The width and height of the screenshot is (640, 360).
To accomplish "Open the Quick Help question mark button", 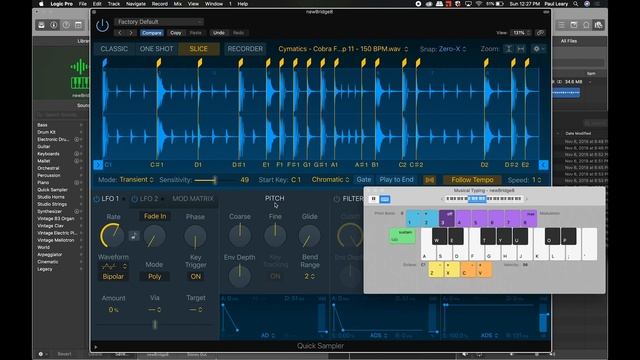I will pos(66,25).
